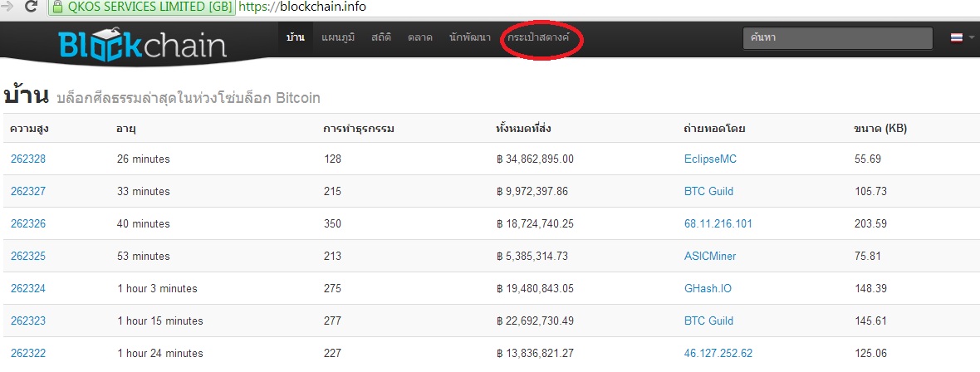Viewport: 980px width, 372px height.
Task: Click transaction count 275
Action: tap(332, 289)
